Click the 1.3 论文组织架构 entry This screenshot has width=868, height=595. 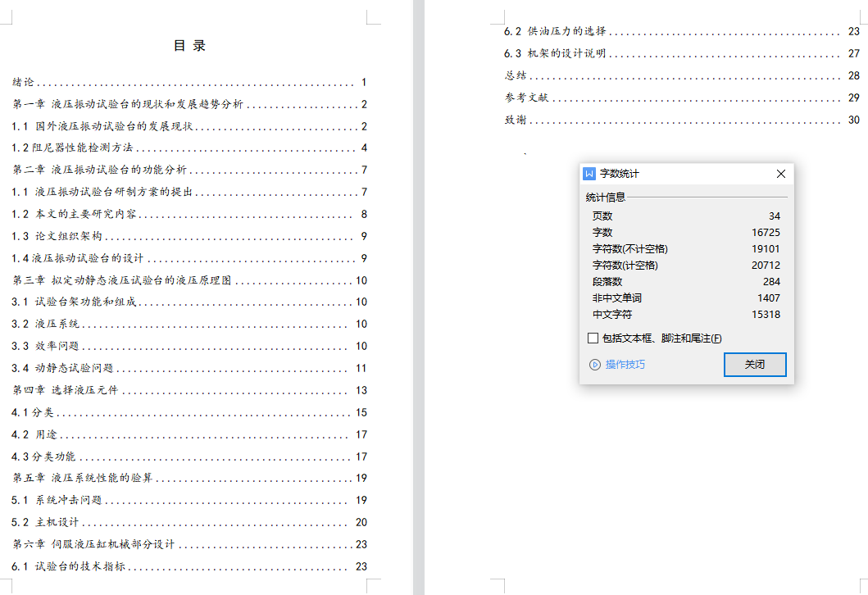point(57,236)
